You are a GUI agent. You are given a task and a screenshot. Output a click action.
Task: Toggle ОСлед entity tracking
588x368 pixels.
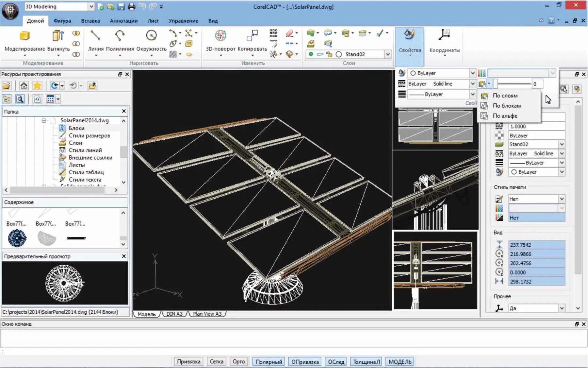pos(336,361)
